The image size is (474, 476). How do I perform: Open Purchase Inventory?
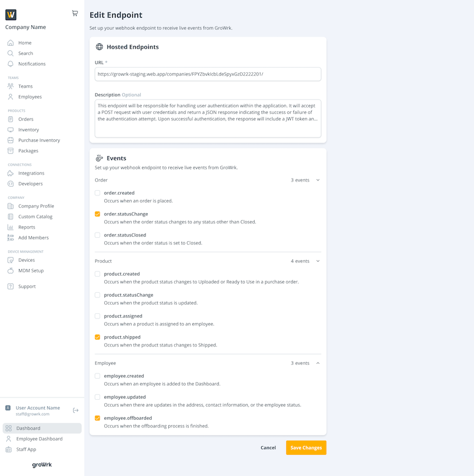[x=38, y=140]
